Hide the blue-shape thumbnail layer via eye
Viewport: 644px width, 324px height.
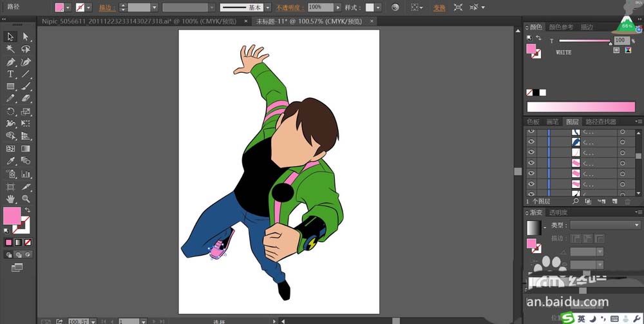click(x=531, y=142)
